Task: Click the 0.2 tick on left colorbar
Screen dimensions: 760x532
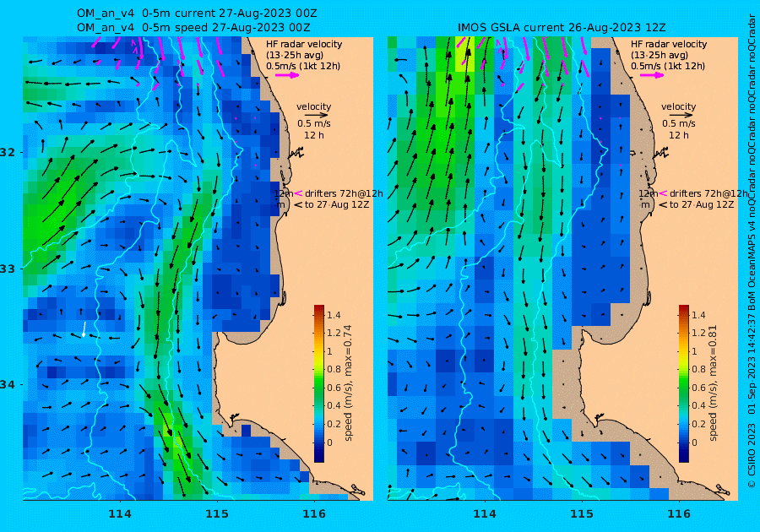Action: [x=334, y=424]
